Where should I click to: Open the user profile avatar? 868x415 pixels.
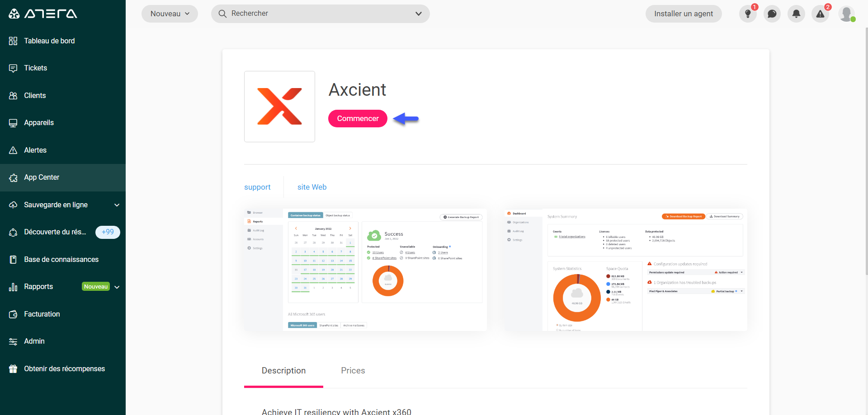coord(846,14)
